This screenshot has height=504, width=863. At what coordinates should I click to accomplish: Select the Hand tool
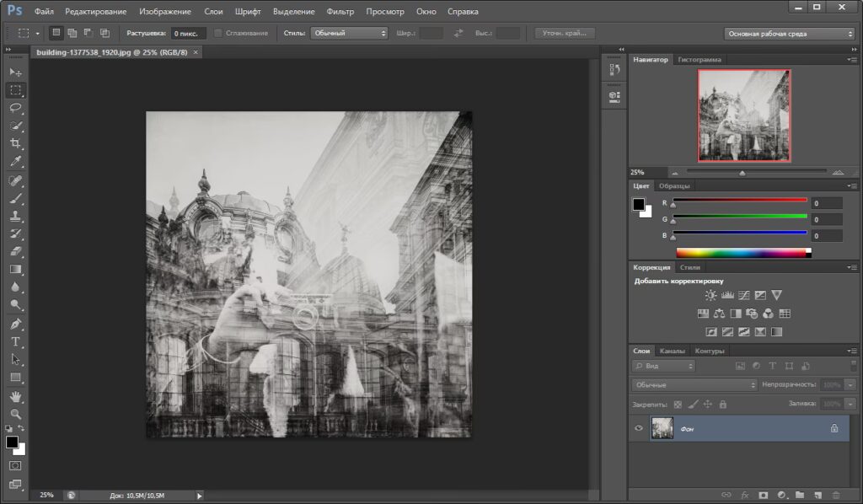coord(15,395)
